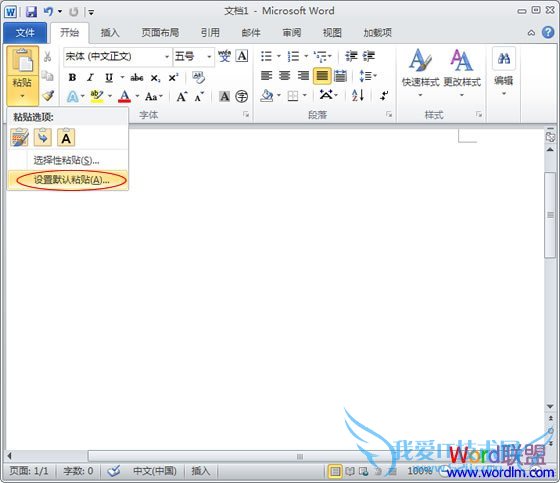Select the Format Painter brush
Image resolution: width=560 pixels, height=483 pixels.
pyautogui.click(x=48, y=95)
